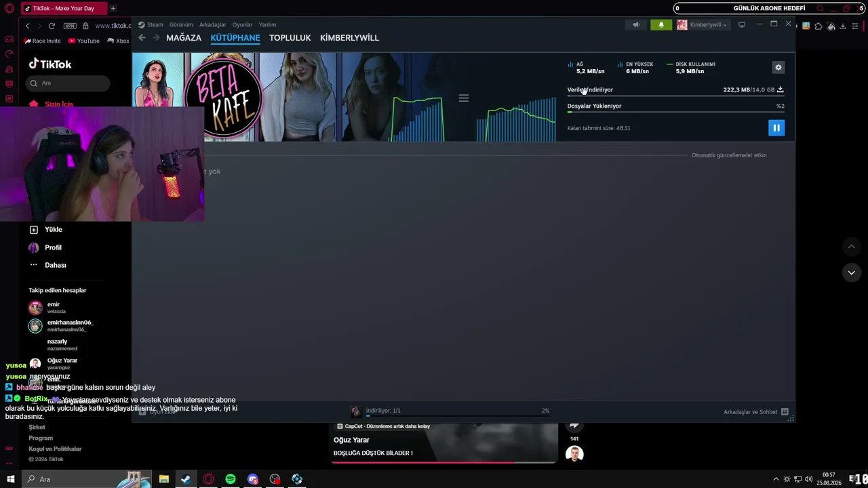This screenshot has height=488, width=868.
Task: Click the Otomatik güncellemeler etkin label
Action: pos(729,155)
